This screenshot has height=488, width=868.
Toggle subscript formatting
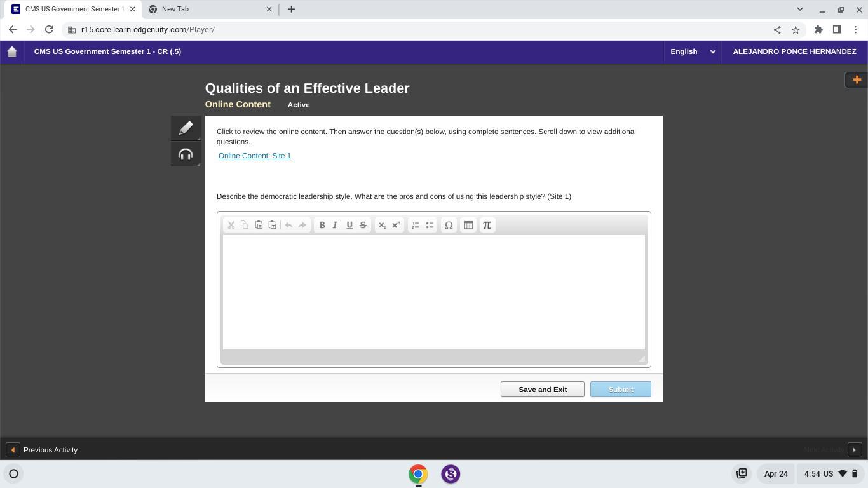[382, 225]
